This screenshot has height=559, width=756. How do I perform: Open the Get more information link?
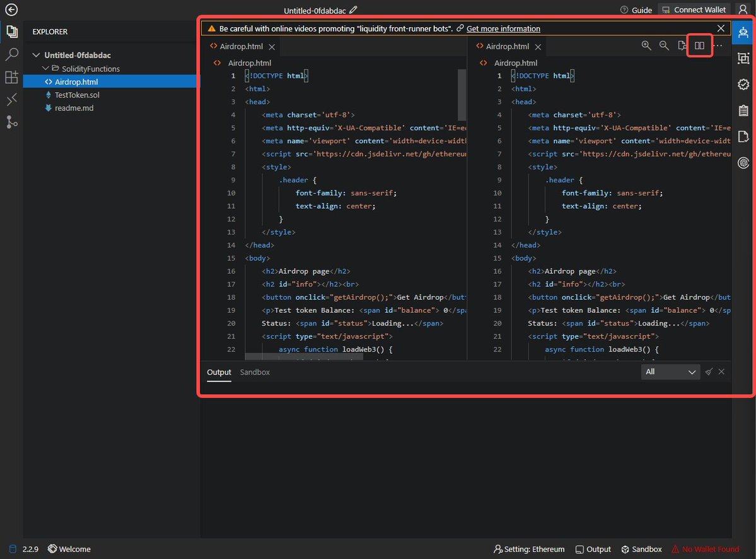tap(503, 28)
